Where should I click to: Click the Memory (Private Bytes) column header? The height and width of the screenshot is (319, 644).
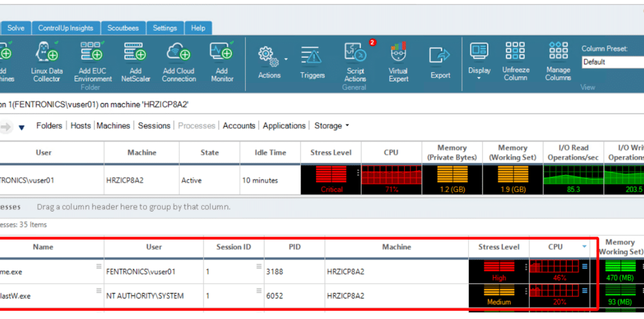pyautogui.click(x=452, y=153)
